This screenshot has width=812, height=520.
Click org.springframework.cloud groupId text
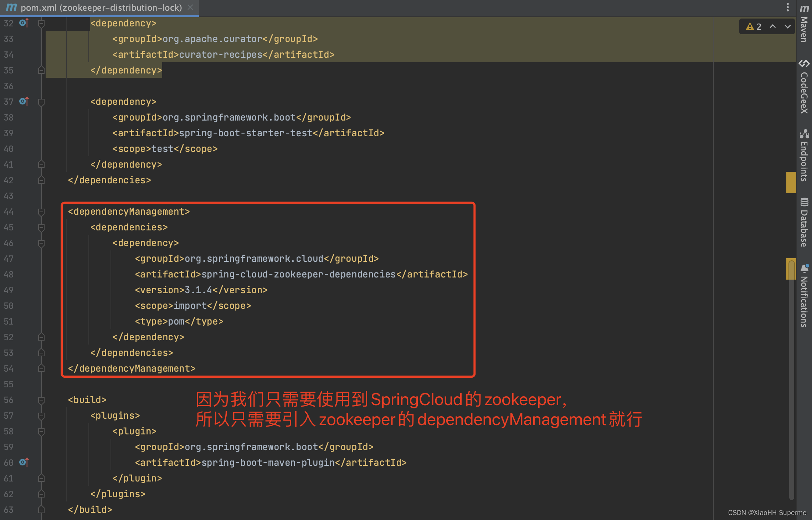click(x=254, y=259)
